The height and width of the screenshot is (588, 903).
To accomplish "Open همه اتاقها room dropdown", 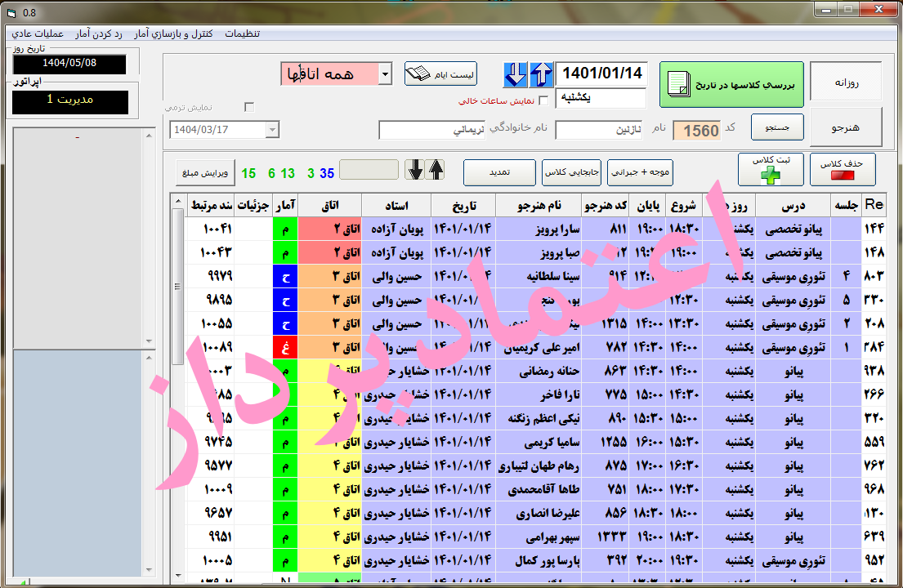I will click(x=386, y=74).
